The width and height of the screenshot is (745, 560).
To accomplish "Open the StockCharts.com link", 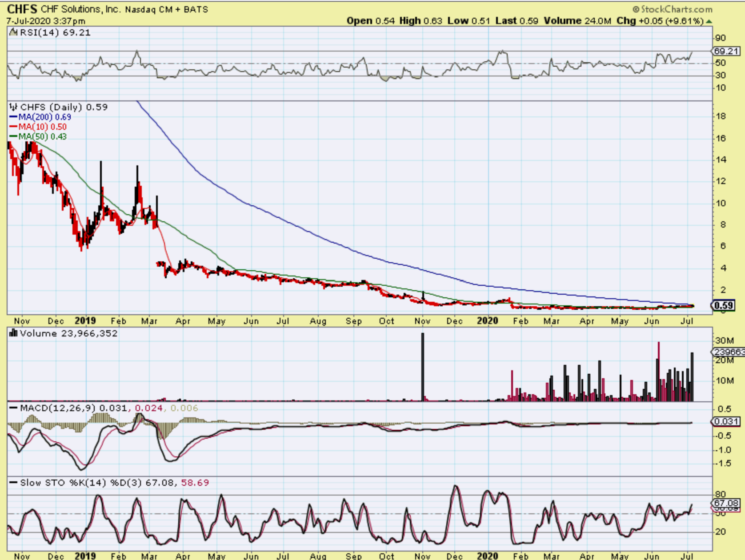I will [x=677, y=9].
